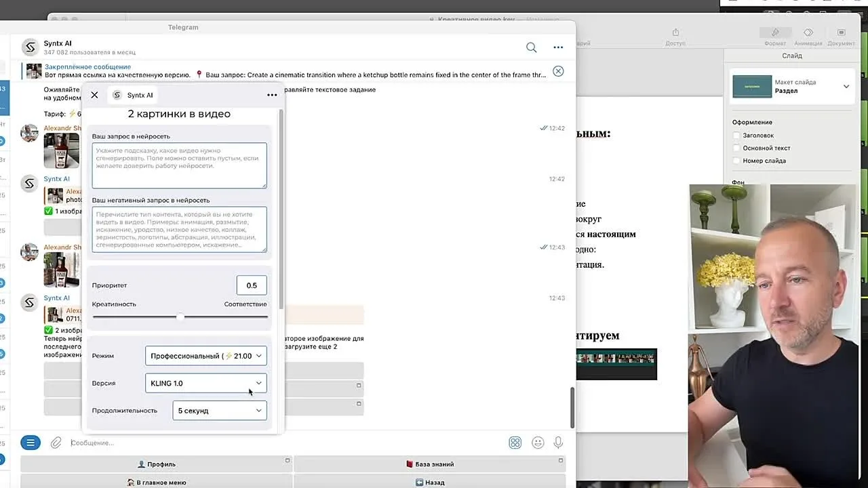Open the Syntx AI profile avatar in chat header
This screenshot has height=488, width=868.
30,47
